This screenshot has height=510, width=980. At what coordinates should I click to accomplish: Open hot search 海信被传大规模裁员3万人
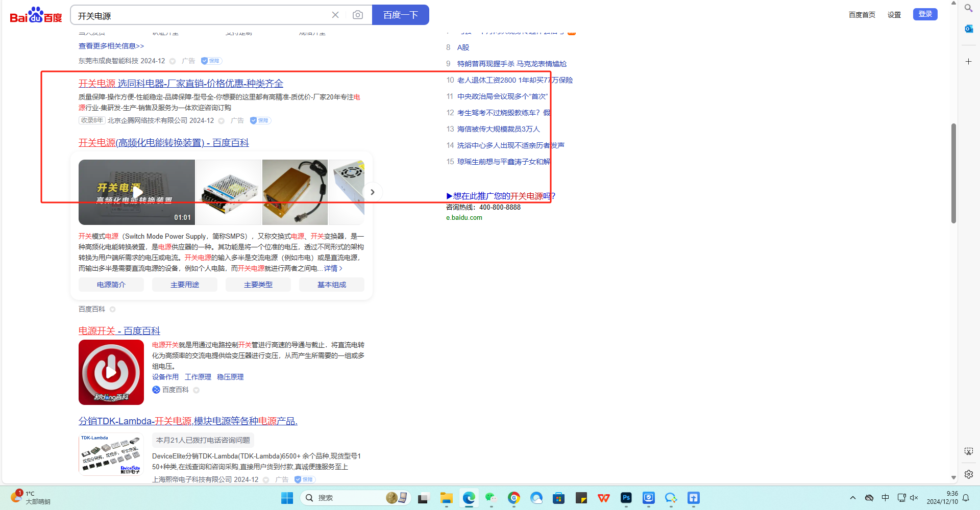click(x=499, y=129)
